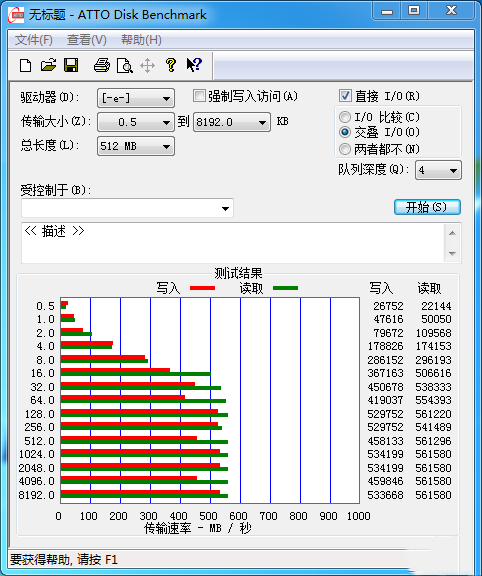
Task: Open About via the question mark icon
Action: click(x=170, y=65)
